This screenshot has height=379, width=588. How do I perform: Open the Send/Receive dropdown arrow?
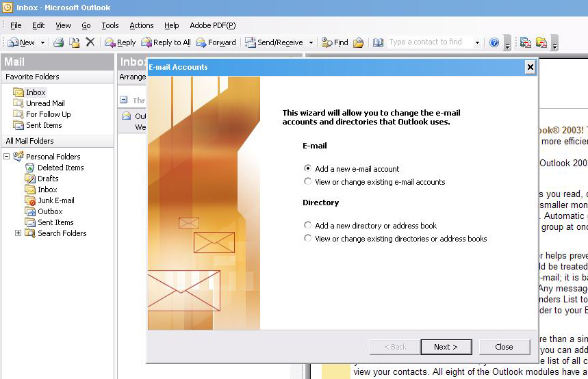pos(311,42)
